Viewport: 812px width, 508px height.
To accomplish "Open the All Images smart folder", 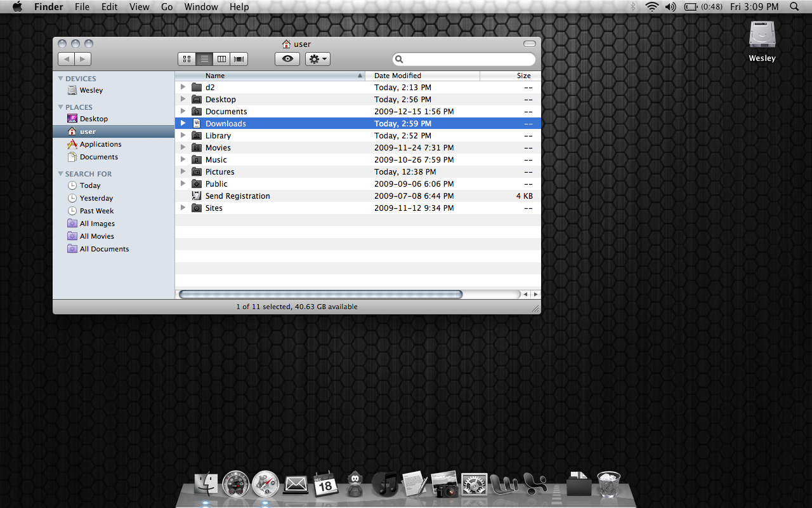I will [x=114, y=224].
